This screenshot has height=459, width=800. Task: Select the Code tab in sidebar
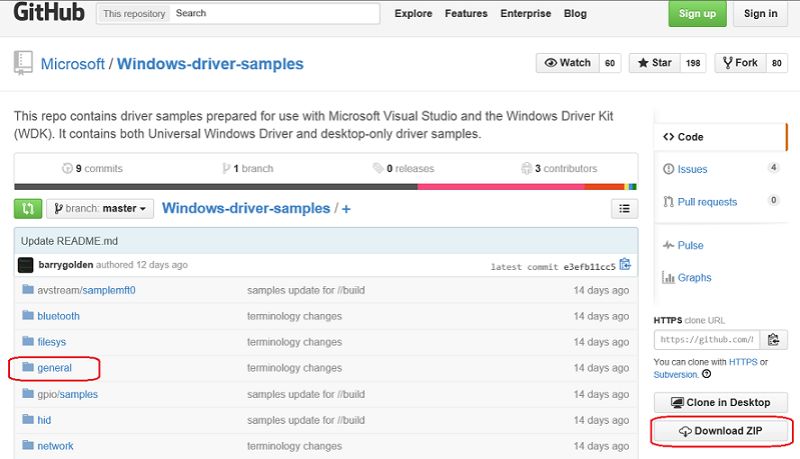tap(720, 137)
